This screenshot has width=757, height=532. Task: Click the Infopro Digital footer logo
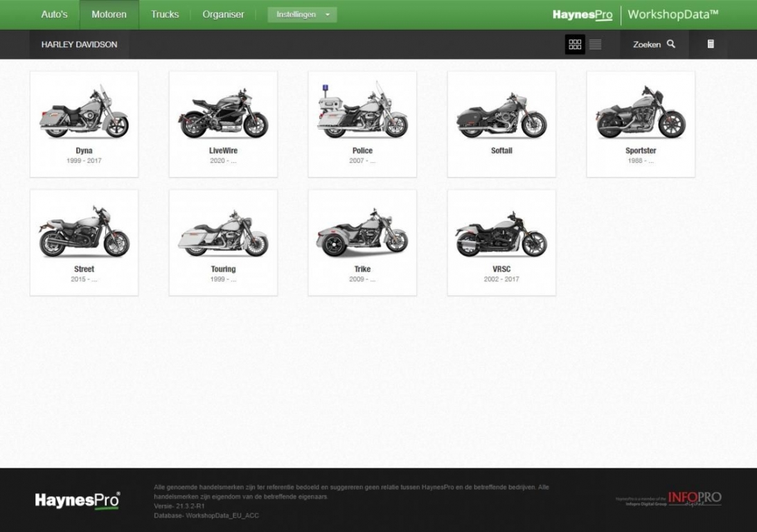tap(668, 499)
